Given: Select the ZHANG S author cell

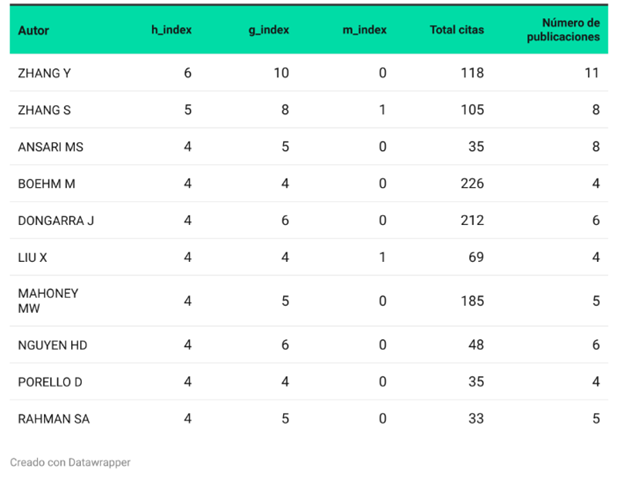Looking at the screenshot, I should coord(45,110).
